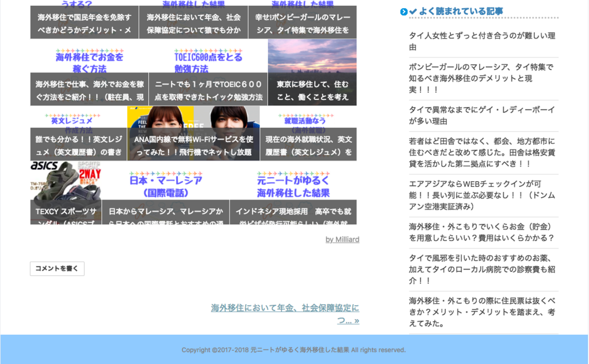Follow the by Milliard link

(342, 239)
